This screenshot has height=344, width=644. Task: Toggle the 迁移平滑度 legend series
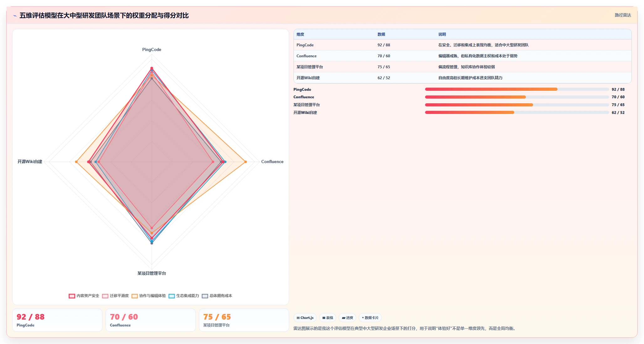[115, 296]
